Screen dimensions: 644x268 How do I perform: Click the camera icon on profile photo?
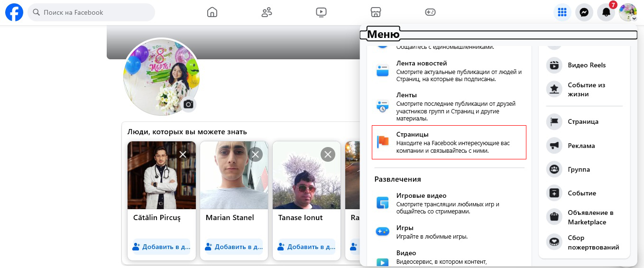(x=188, y=104)
